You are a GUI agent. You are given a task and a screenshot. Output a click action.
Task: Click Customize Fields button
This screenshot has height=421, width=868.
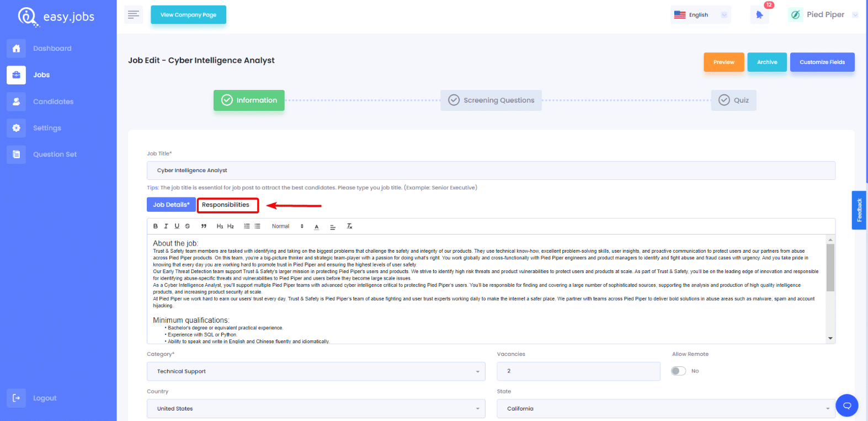tap(822, 62)
